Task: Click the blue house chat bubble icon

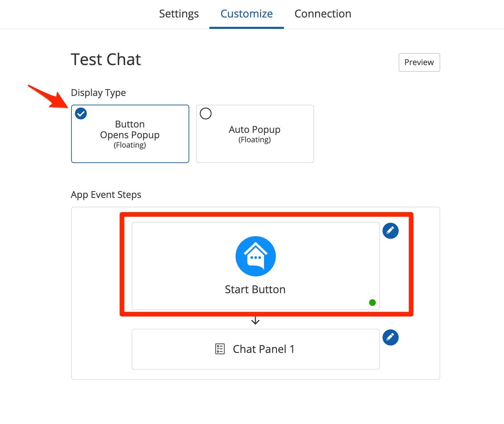Action: (x=256, y=256)
